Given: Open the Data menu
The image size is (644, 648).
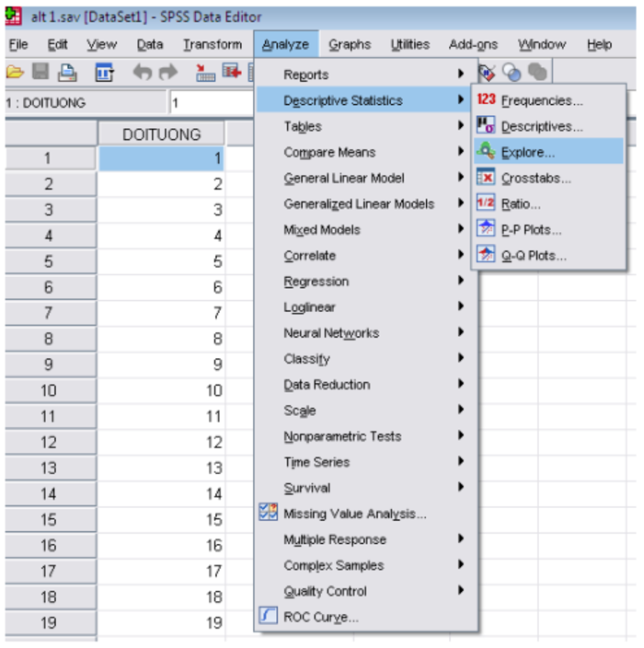Looking at the screenshot, I should 150,44.
